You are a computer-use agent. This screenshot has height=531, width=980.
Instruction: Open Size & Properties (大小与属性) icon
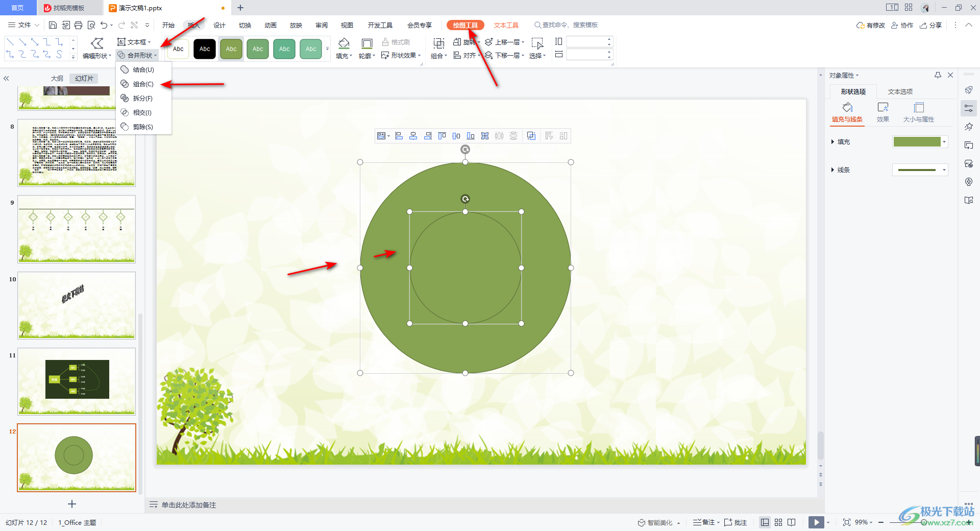919,112
